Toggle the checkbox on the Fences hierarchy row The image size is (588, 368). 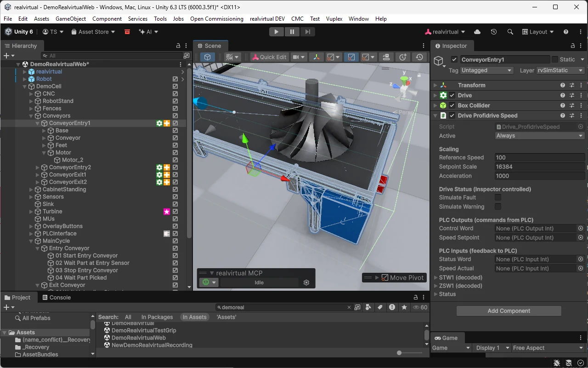pyautogui.click(x=175, y=109)
